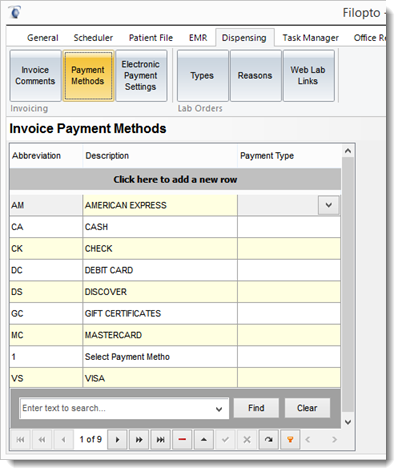Select the AMERICAN EXPRESS description cell
Image resolution: width=401 pixels, height=475 pixels.
160,205
